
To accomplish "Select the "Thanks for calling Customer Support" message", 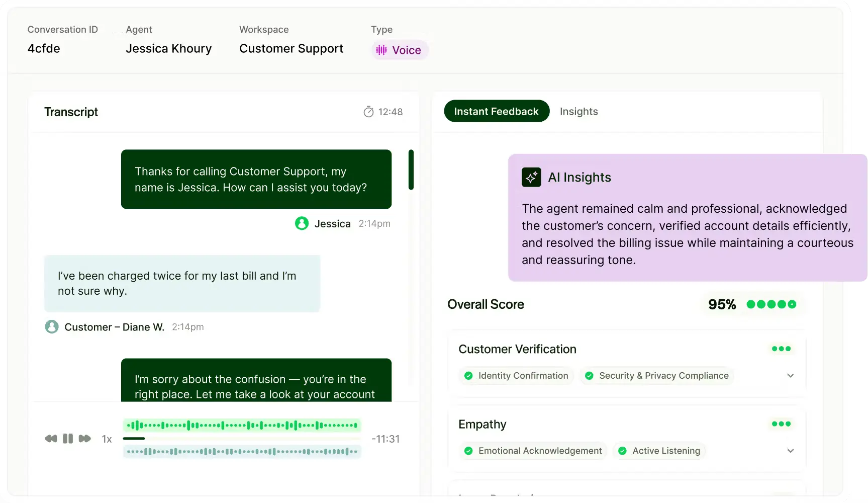I will [256, 179].
